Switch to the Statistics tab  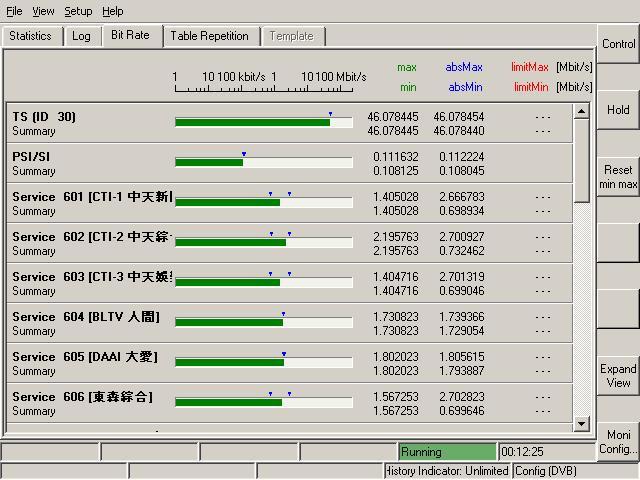[x=30, y=36]
